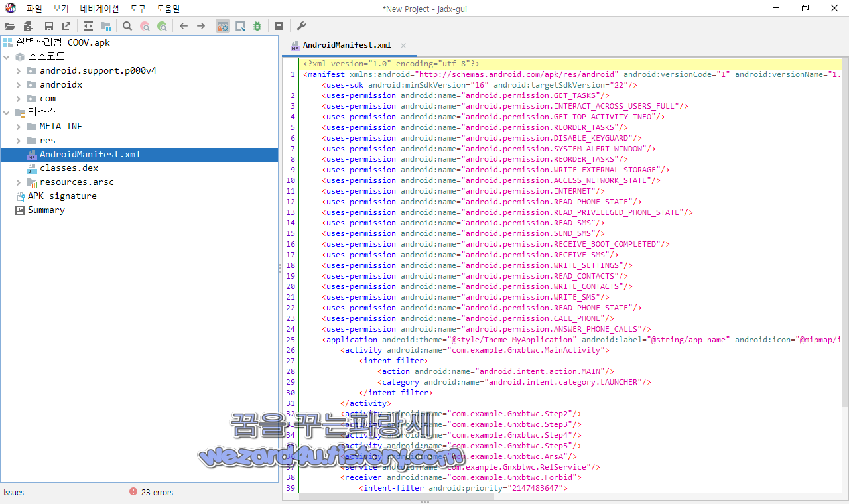Expand the META-INF folder
The width and height of the screenshot is (849, 504).
pyautogui.click(x=19, y=126)
